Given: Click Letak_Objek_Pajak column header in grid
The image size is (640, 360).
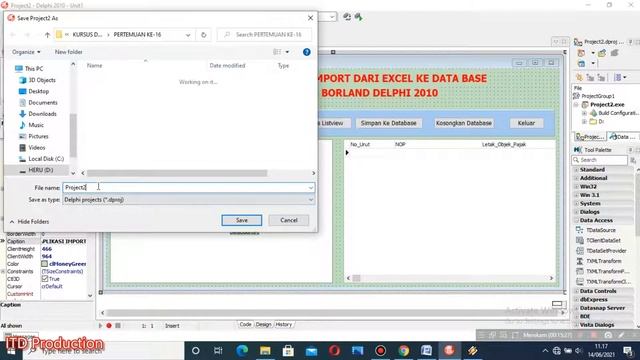Looking at the screenshot, I should (504, 144).
